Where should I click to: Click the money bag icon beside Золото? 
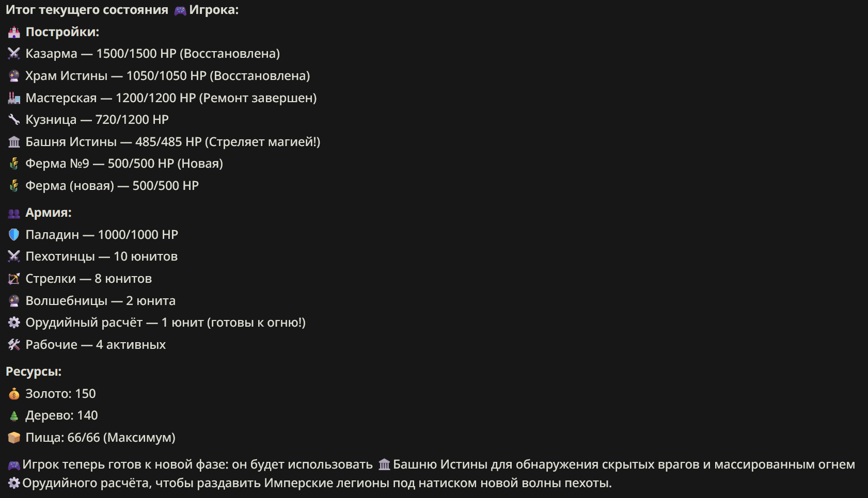pos(14,394)
